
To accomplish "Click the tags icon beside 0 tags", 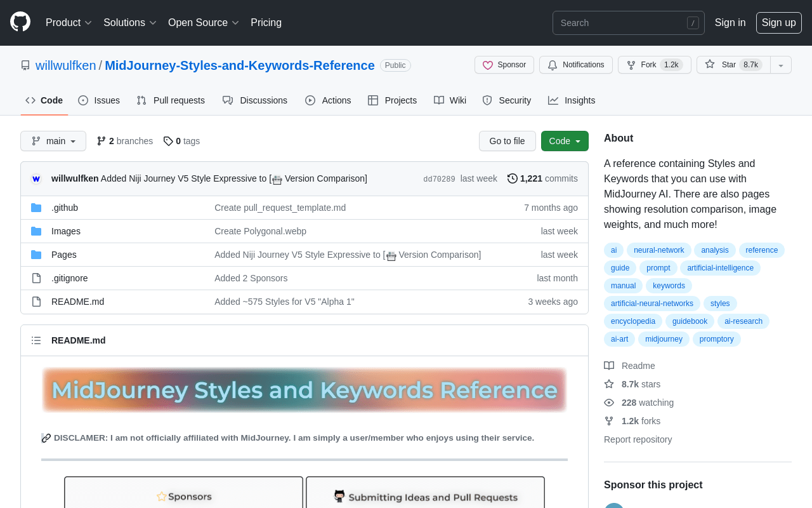I will (x=168, y=141).
